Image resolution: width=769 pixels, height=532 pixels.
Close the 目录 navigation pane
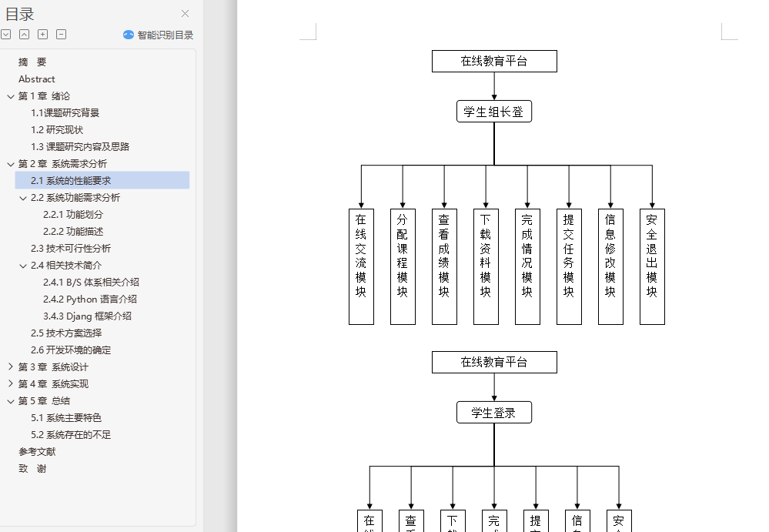pyautogui.click(x=185, y=14)
